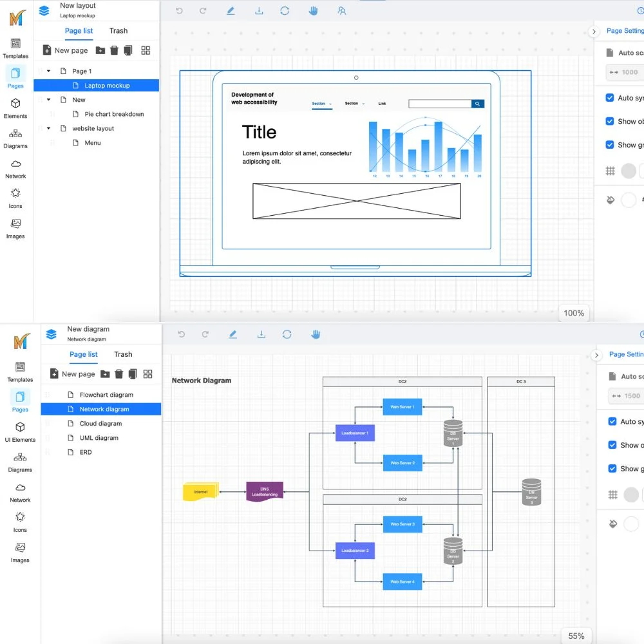Collapse Page Settings panel in bottom window
The image size is (644, 644).
596,355
